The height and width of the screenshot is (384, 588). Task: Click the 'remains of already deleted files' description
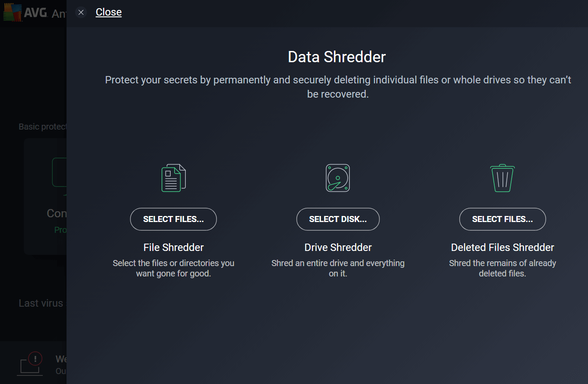point(502,268)
